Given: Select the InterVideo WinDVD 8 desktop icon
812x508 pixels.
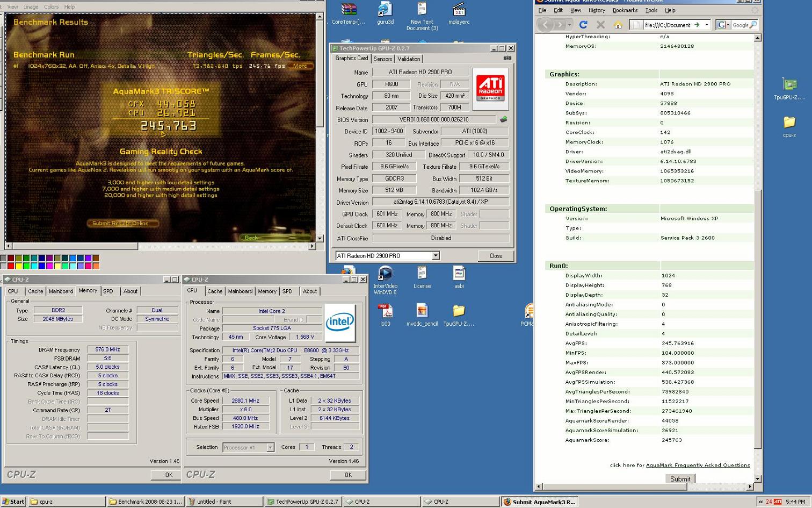Looking at the screenshot, I should [x=385, y=281].
